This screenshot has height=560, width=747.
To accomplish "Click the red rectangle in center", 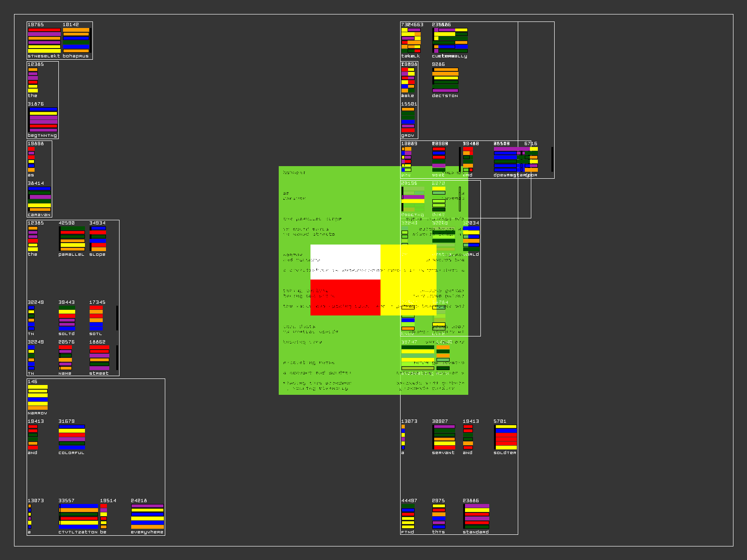I will click(x=345, y=298).
